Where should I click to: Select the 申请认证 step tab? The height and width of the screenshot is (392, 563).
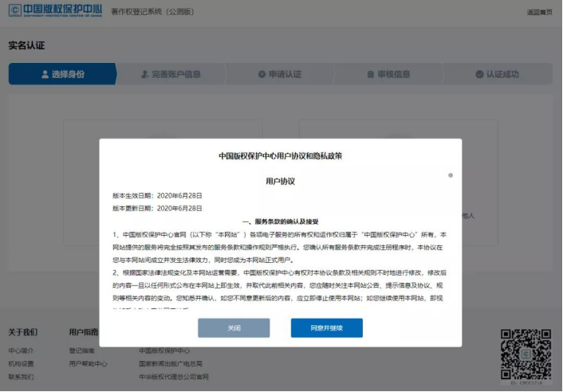click(280, 74)
